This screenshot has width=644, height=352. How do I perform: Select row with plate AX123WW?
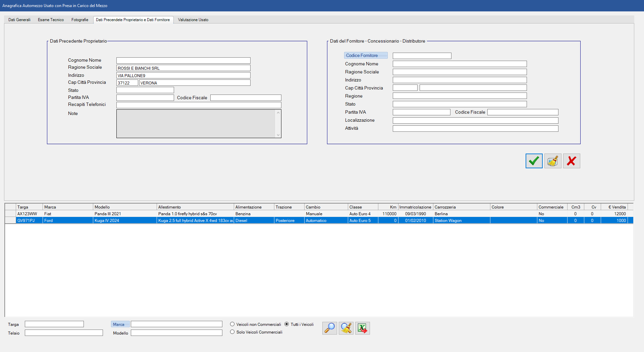pos(319,214)
